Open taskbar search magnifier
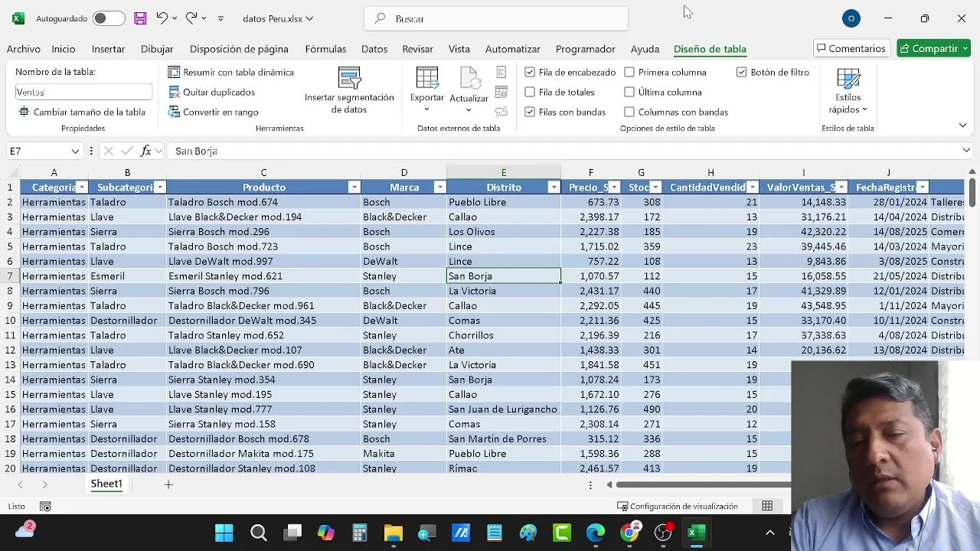 259,533
